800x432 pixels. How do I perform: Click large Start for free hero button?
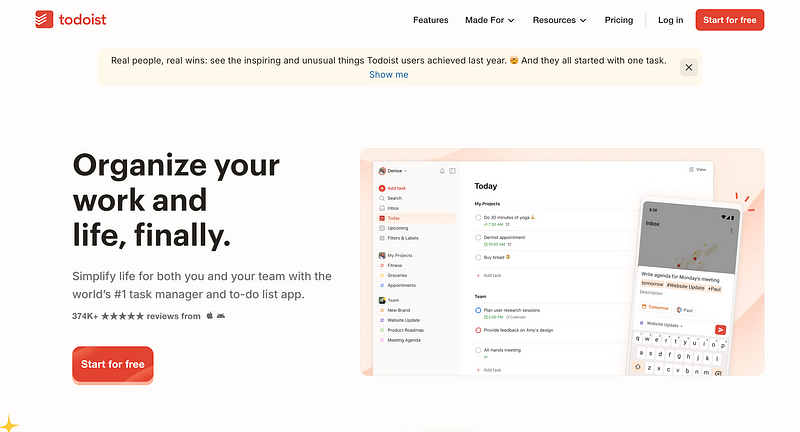(113, 364)
